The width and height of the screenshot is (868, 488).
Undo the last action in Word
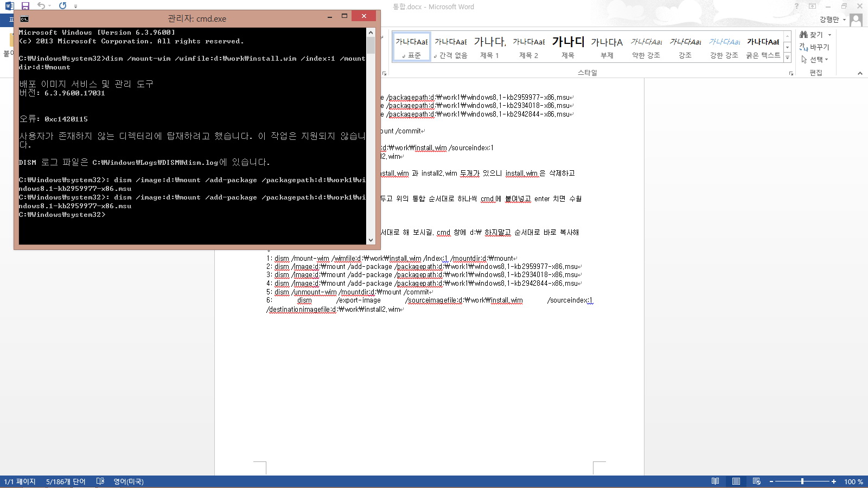click(41, 5)
